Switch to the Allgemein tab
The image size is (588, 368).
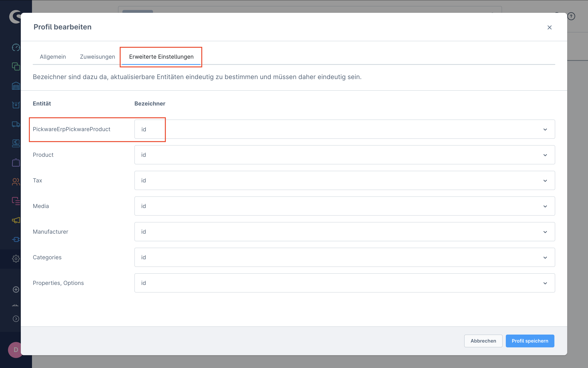53,57
